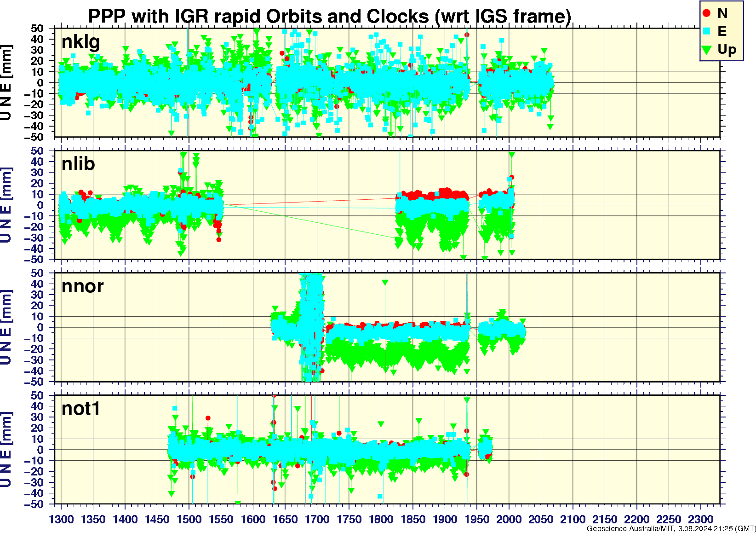Click the red N legend marker
This screenshot has height=533, width=756.
coord(707,13)
